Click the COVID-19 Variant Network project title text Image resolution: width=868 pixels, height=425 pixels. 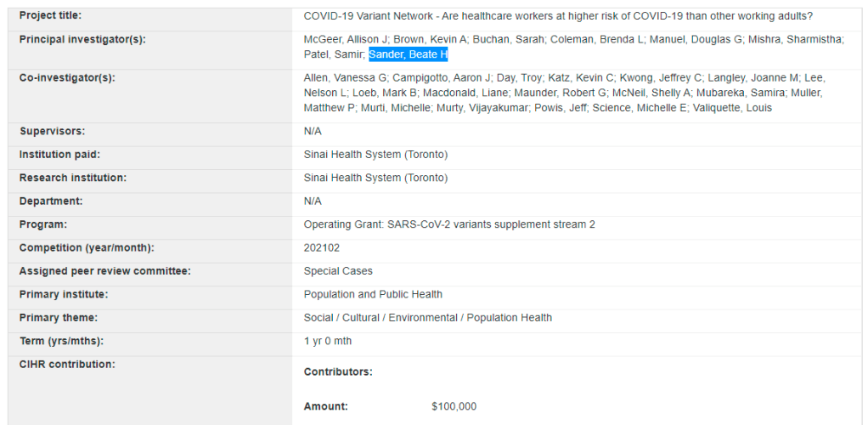pyautogui.click(x=557, y=15)
